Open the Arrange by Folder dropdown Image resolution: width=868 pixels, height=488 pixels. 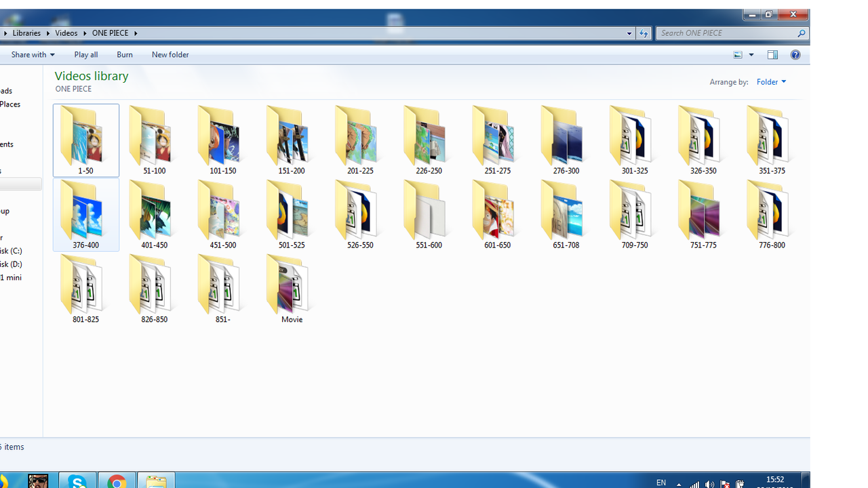[x=772, y=82]
